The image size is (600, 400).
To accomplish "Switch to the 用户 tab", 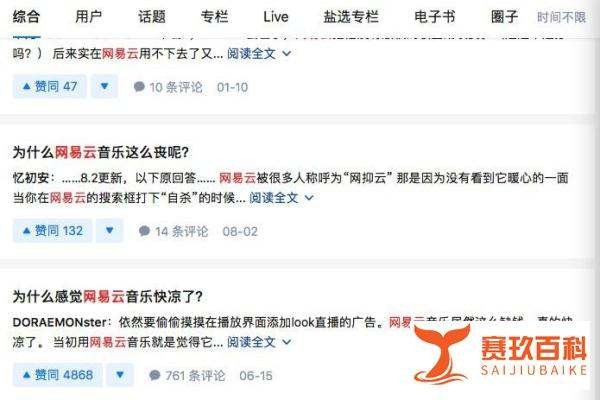I will click(x=88, y=17).
